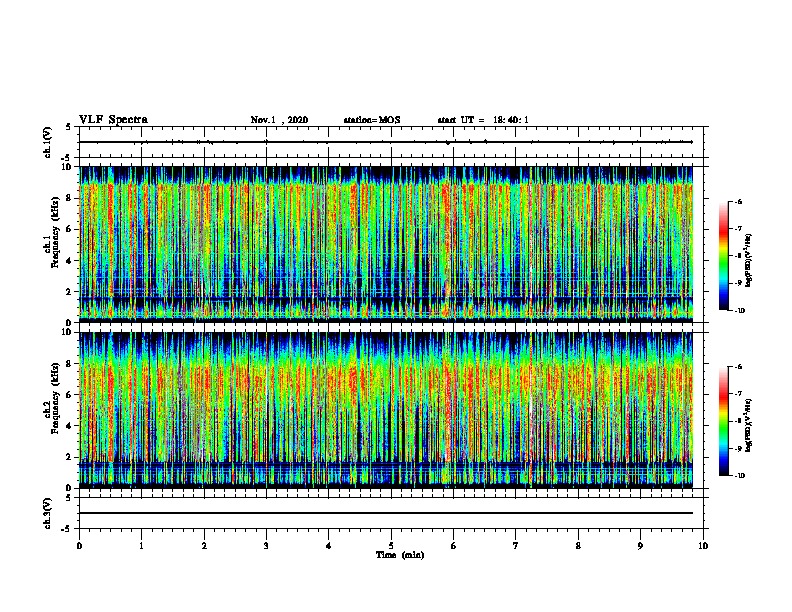Image resolution: width=792 pixels, height=612 pixels.
Task: Click time axis tick label "9"
Action: pos(640,546)
